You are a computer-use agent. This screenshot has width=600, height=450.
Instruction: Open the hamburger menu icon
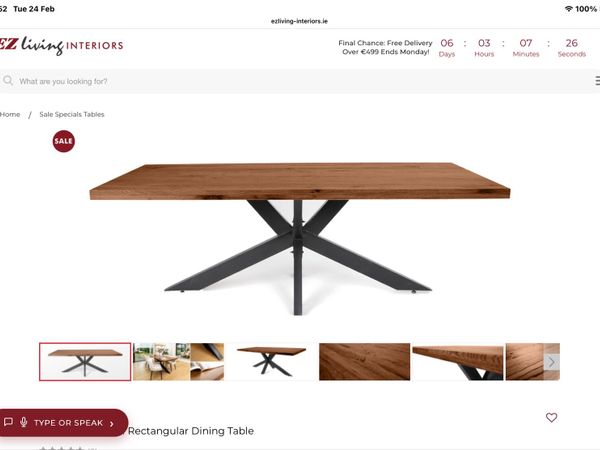597,81
